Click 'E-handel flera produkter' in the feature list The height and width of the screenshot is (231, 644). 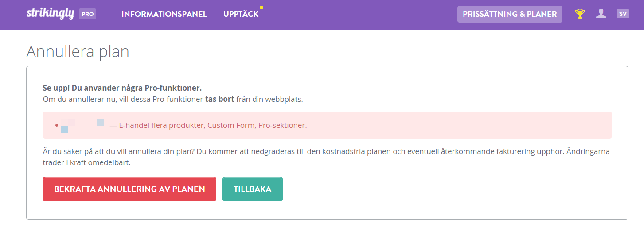pyautogui.click(x=162, y=125)
